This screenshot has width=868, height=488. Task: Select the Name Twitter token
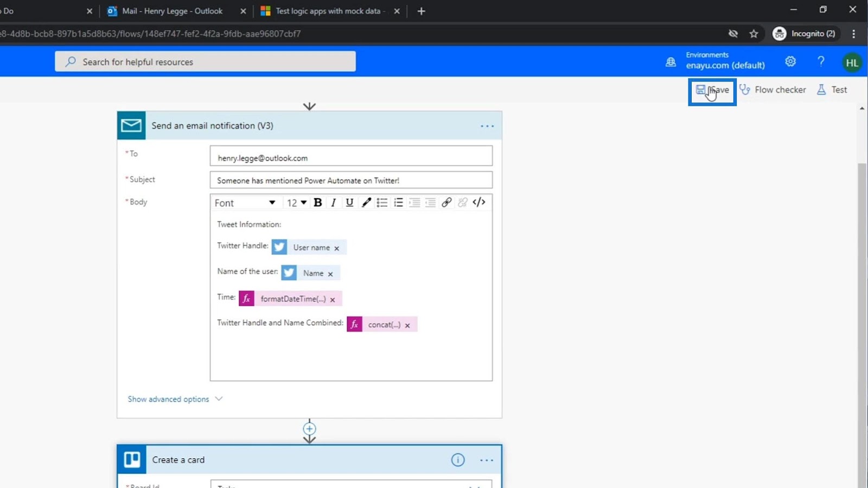310,273
